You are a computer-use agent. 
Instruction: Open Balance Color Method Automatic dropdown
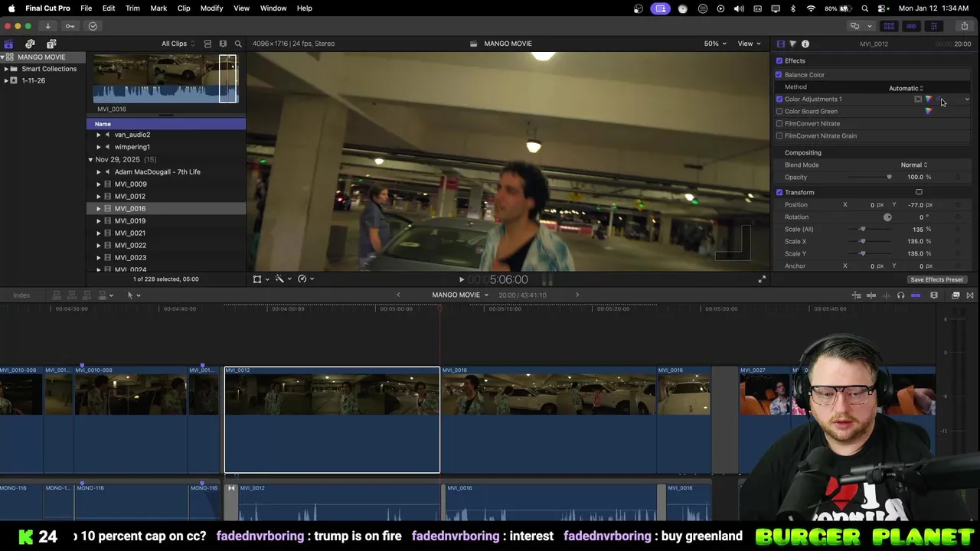(906, 88)
